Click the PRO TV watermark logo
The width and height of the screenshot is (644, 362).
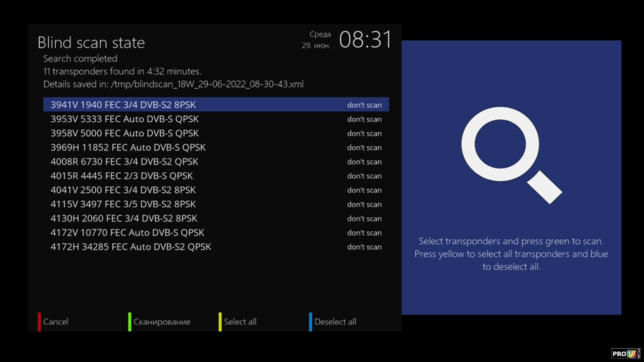(626, 354)
